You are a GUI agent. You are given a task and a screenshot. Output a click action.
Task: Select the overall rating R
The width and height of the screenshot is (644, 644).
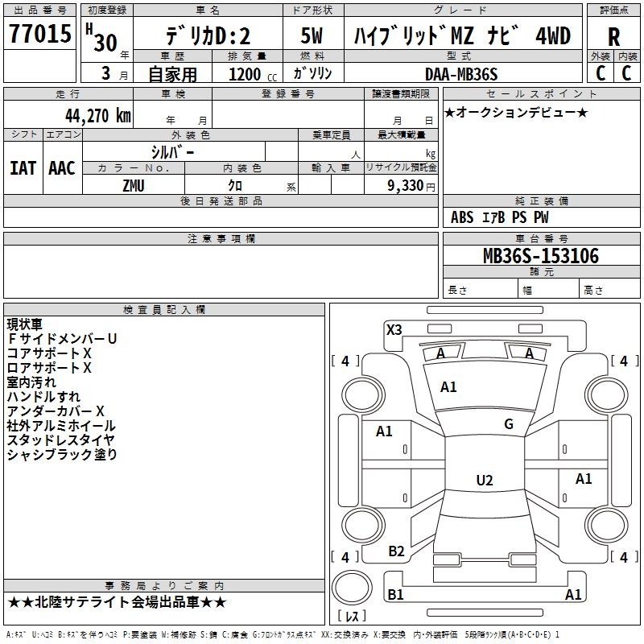coord(614,35)
